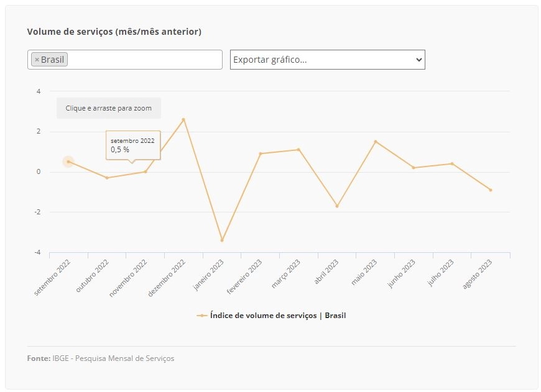Select the março 2023 data point
Screen dimensions: 541x392
pyautogui.click(x=298, y=150)
